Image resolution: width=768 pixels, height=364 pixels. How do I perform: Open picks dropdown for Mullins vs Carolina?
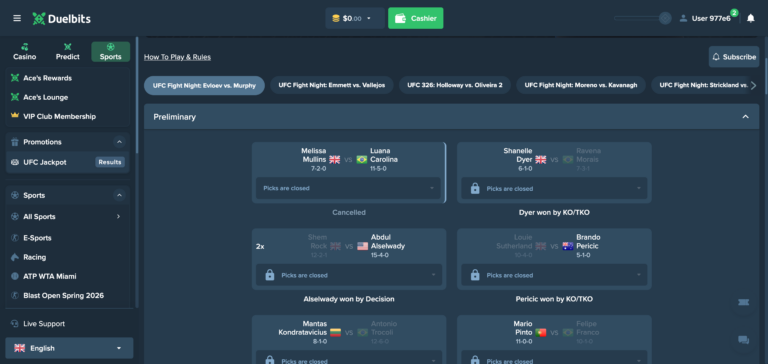[348, 188]
